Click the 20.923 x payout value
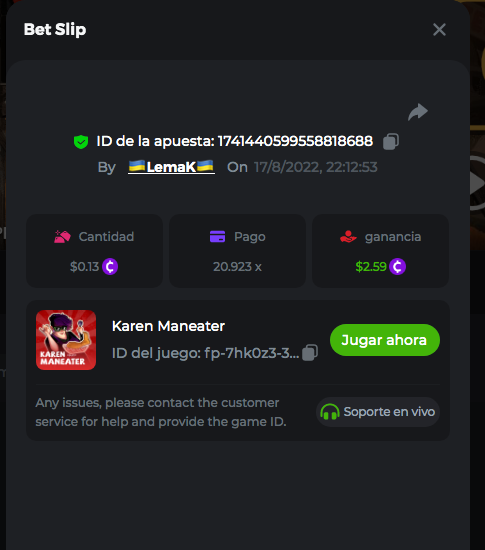 pyautogui.click(x=237, y=267)
